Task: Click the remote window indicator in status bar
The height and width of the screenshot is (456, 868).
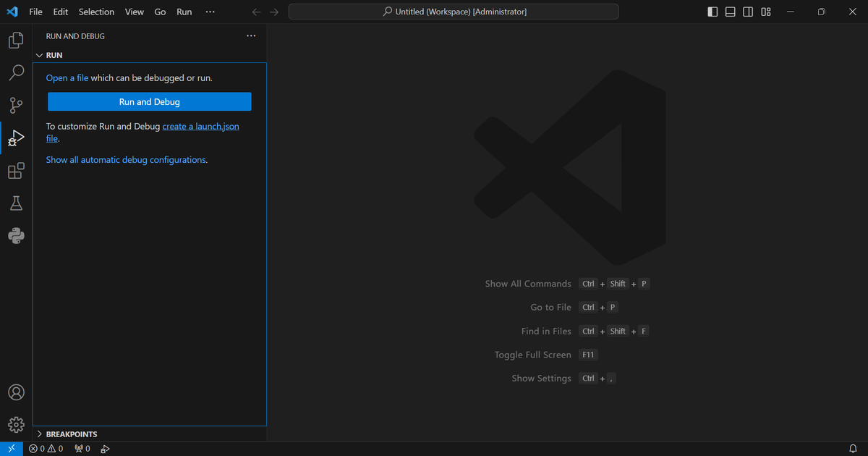Action: click(12, 449)
